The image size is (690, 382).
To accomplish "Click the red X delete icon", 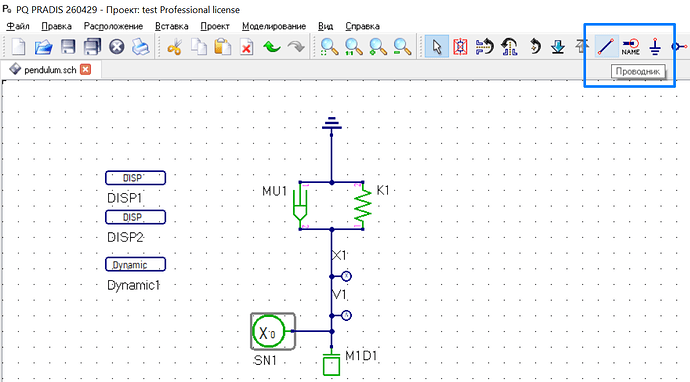I will 246,47.
